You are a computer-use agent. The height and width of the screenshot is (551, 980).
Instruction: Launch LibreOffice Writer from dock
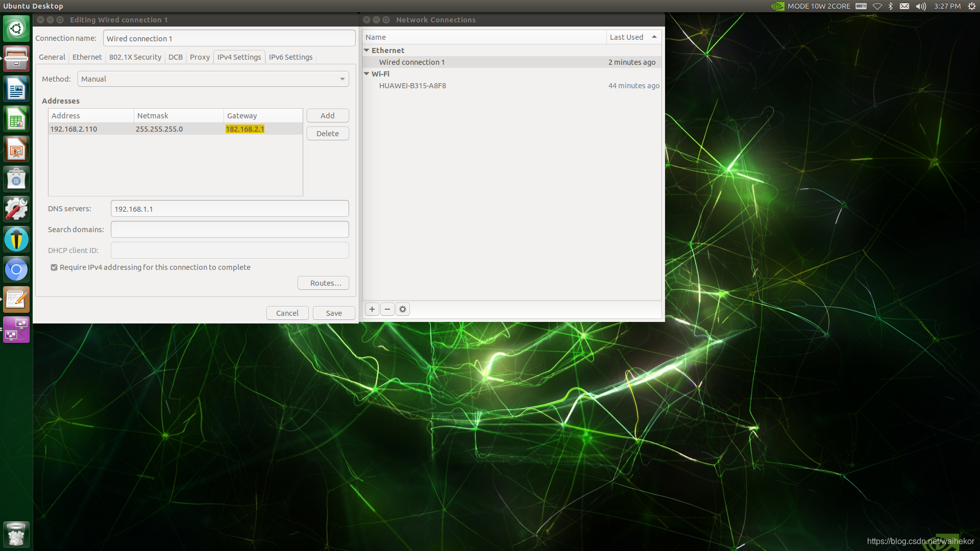(x=16, y=89)
